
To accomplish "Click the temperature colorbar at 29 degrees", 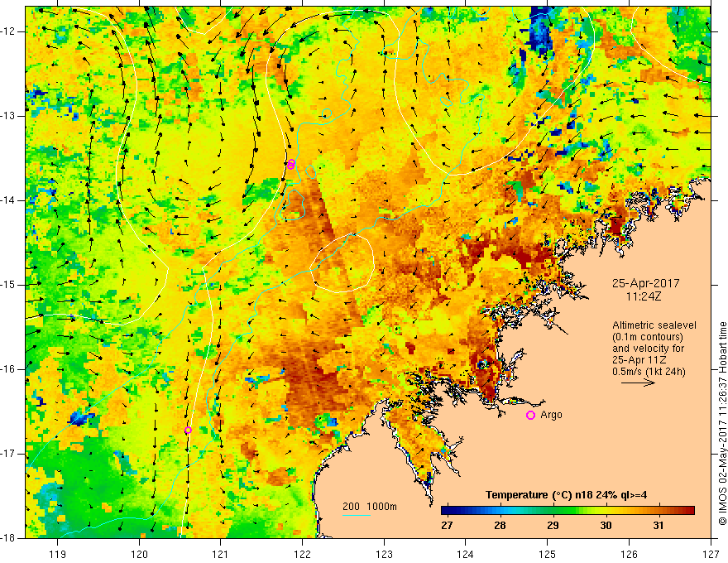I will click(553, 511).
